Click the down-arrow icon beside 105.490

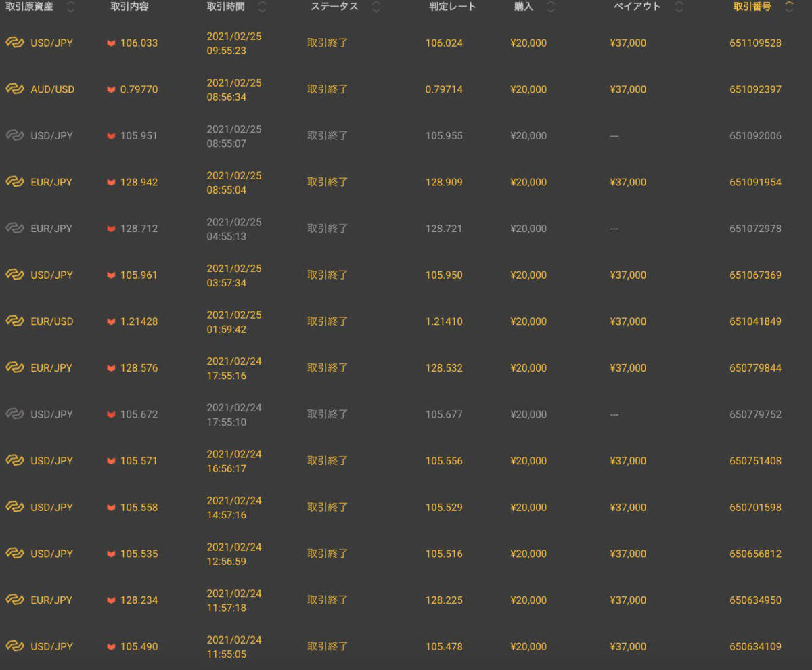(x=111, y=647)
